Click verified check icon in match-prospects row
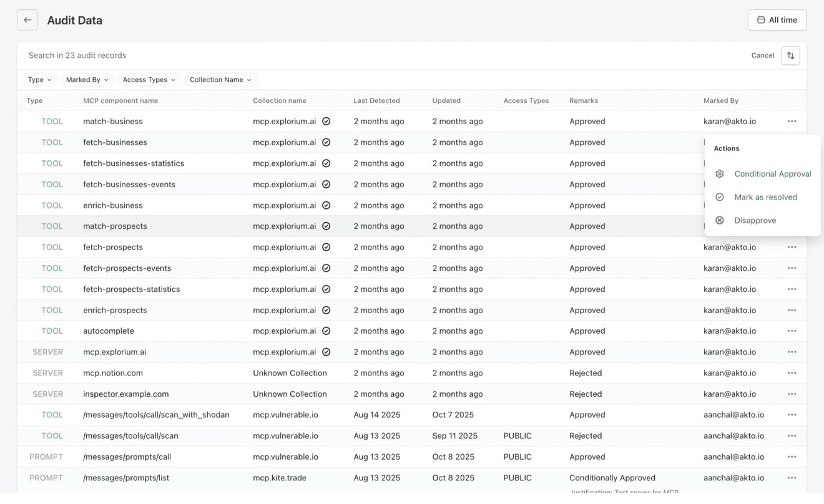The height and width of the screenshot is (504, 824). [x=326, y=226]
